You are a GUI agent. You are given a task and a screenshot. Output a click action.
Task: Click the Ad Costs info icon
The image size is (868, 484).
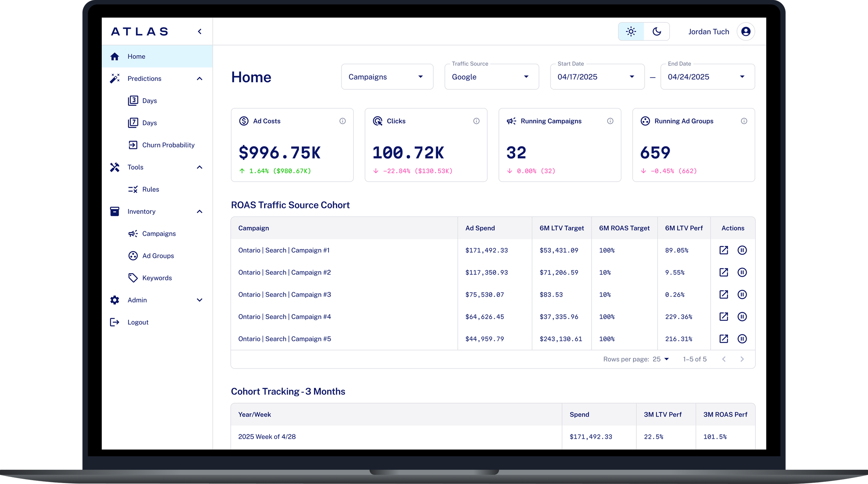pos(342,121)
